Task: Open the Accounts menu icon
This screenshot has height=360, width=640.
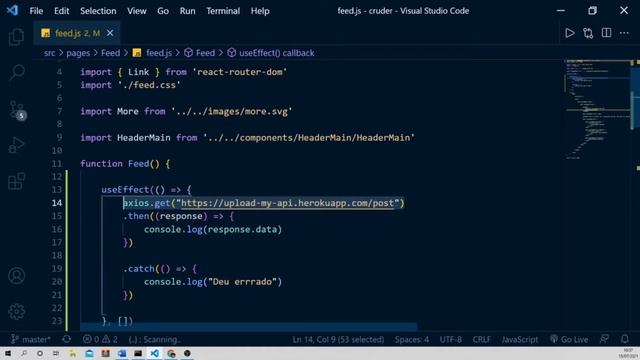Action: (x=16, y=276)
